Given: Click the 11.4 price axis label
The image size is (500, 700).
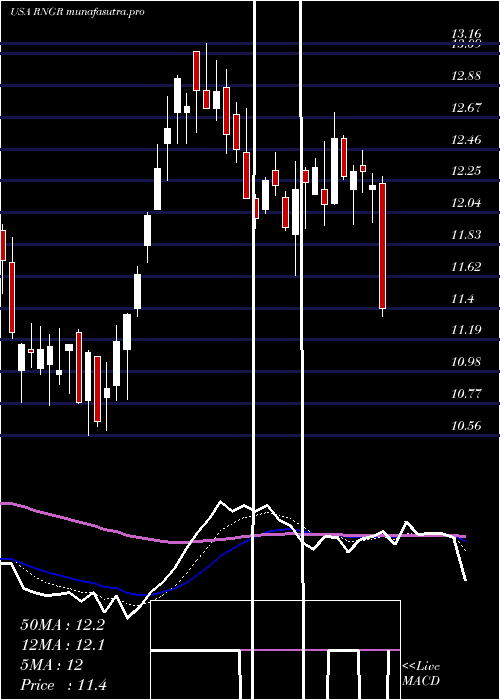Looking at the screenshot, I should point(462,299).
